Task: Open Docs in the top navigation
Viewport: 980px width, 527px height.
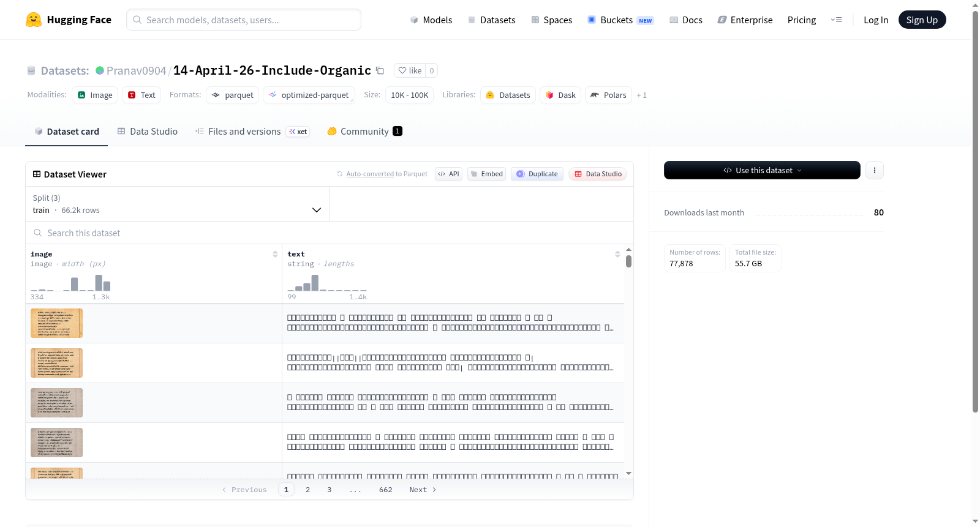Action: [686, 20]
